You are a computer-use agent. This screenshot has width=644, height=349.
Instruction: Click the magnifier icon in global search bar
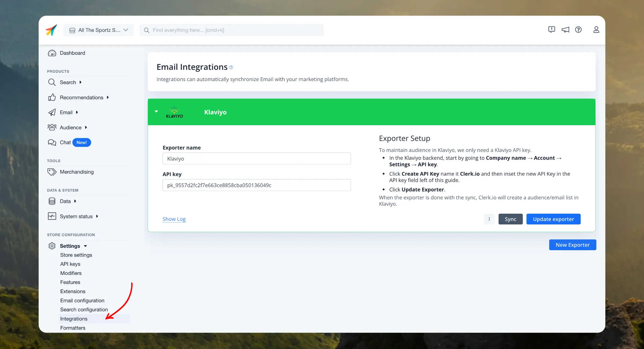(147, 30)
